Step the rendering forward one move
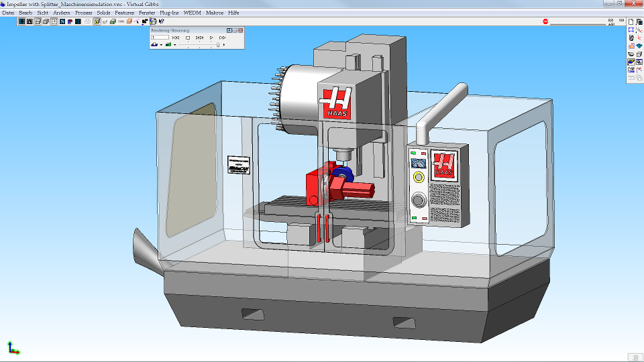644x362 pixels. (200, 38)
